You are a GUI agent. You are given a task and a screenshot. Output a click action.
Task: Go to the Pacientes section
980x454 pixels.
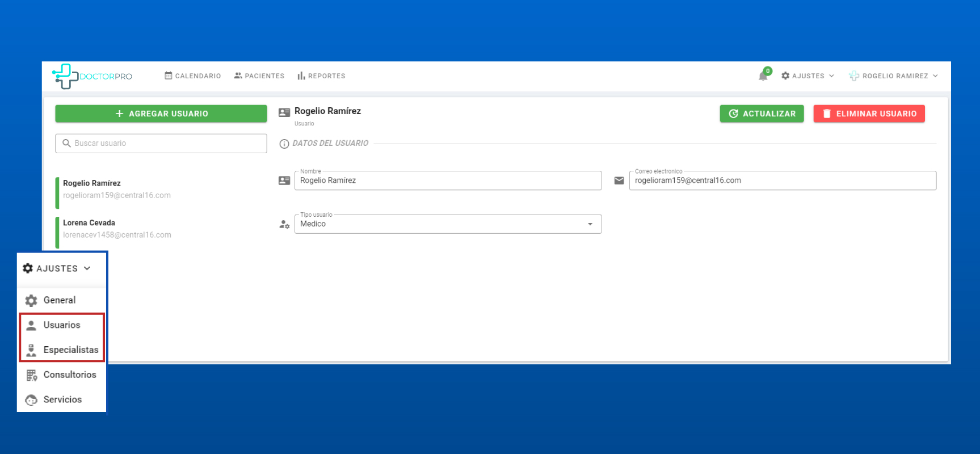point(259,76)
